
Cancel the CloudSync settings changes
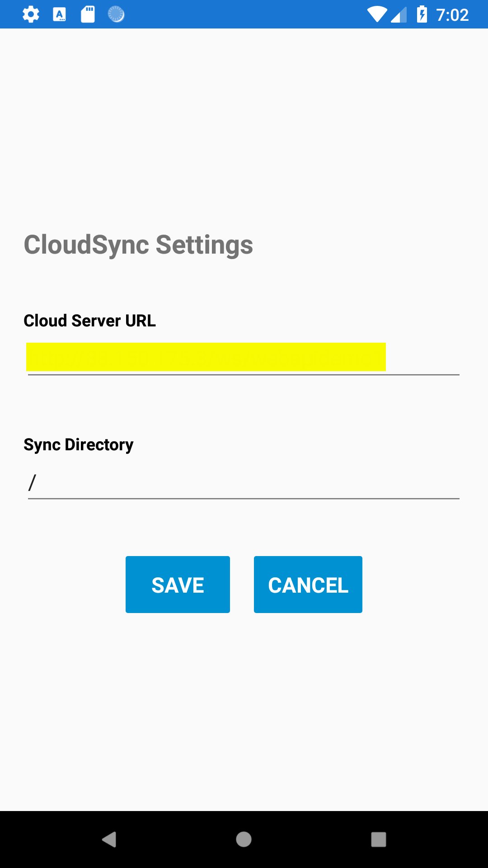(308, 585)
